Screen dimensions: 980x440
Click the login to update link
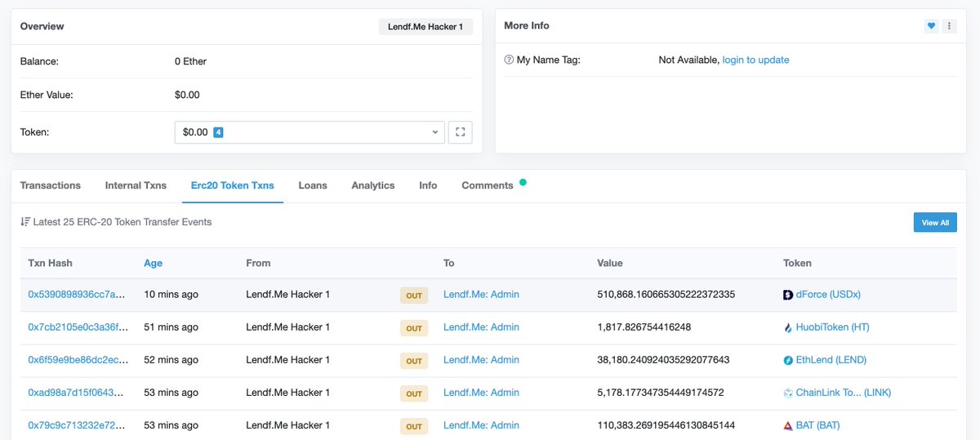(755, 60)
